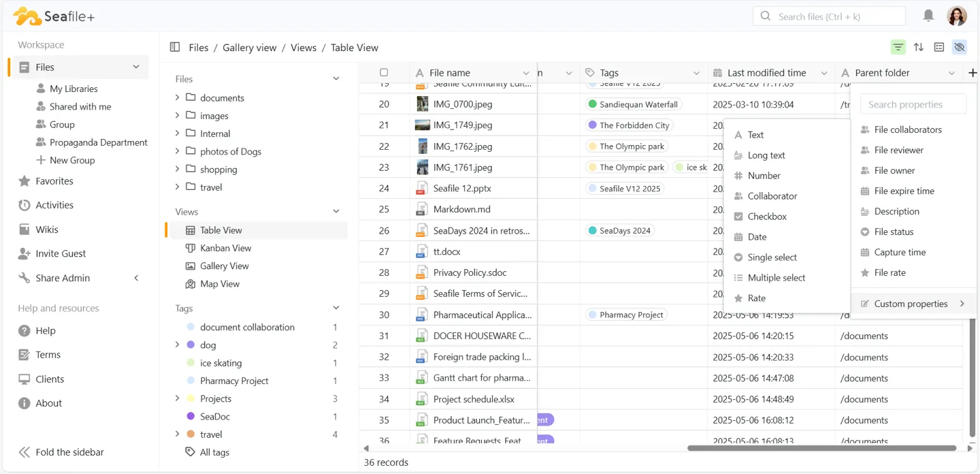Click the plus icon to add column

973,73
